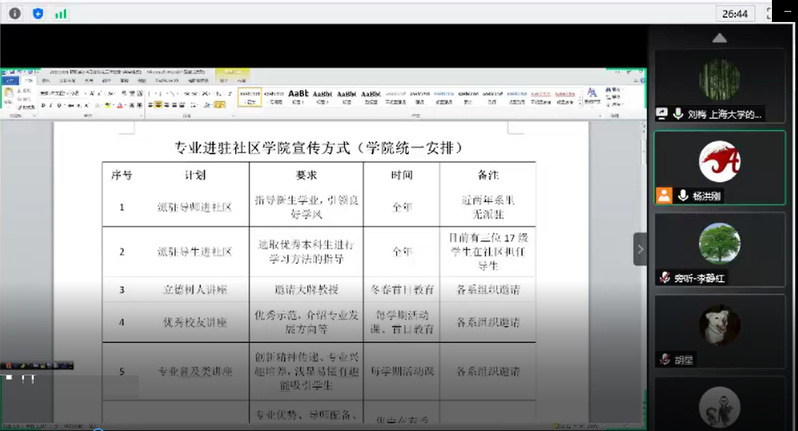Image resolution: width=798 pixels, height=431 pixels.
Task: Toggle Bold formatting in Word ribbon
Action: pyautogui.click(x=43, y=105)
